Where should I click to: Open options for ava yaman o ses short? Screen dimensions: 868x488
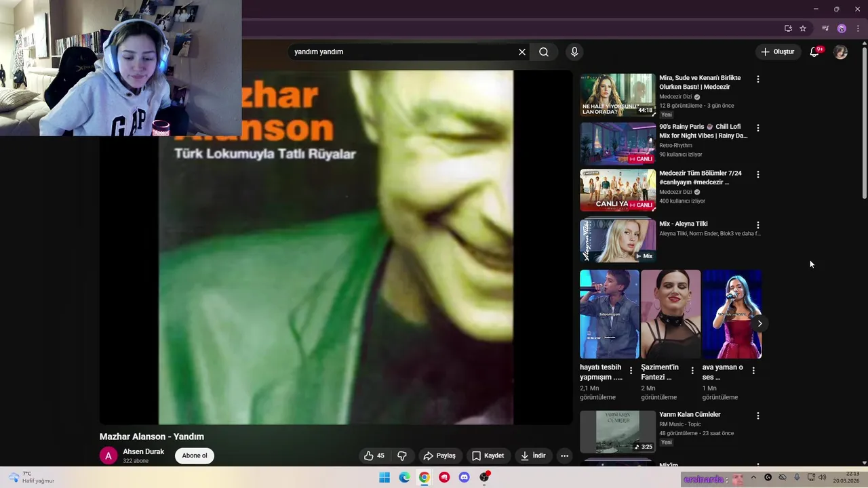(753, 371)
